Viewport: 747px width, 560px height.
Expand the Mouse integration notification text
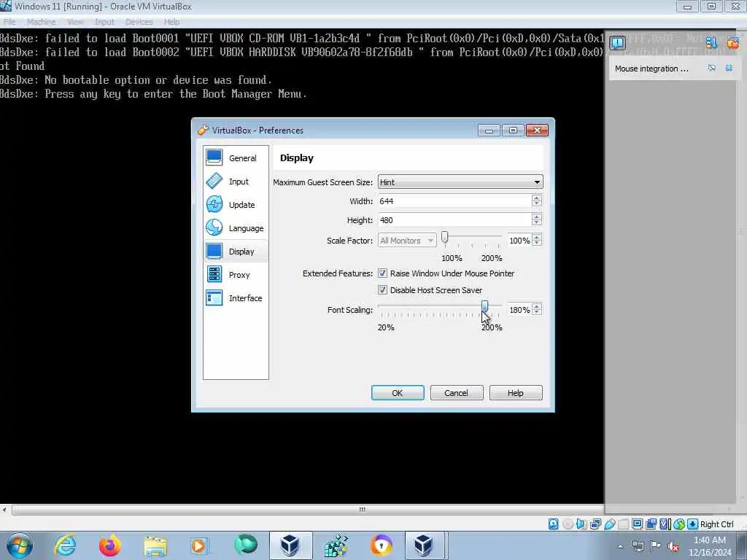[651, 69]
